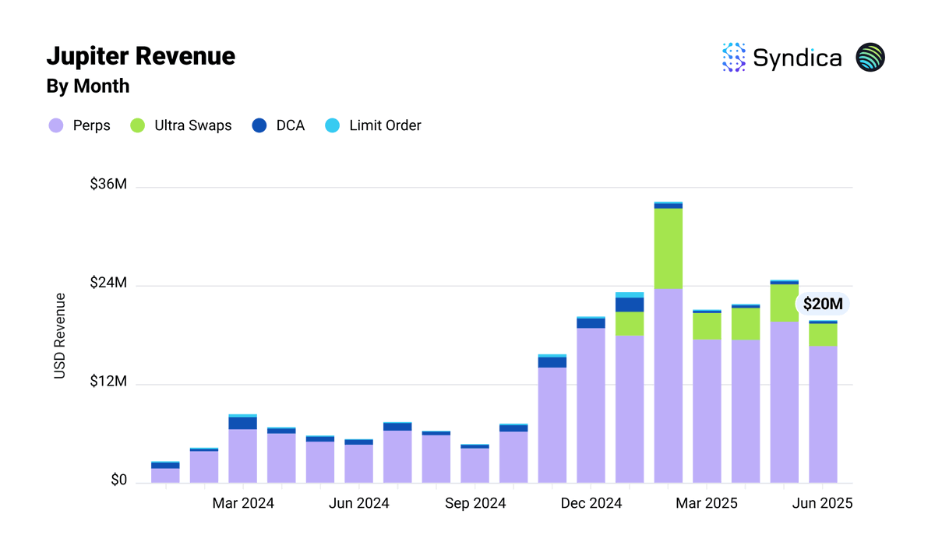Click the $0 y-axis tick label
935x560 pixels.
pyautogui.click(x=118, y=481)
